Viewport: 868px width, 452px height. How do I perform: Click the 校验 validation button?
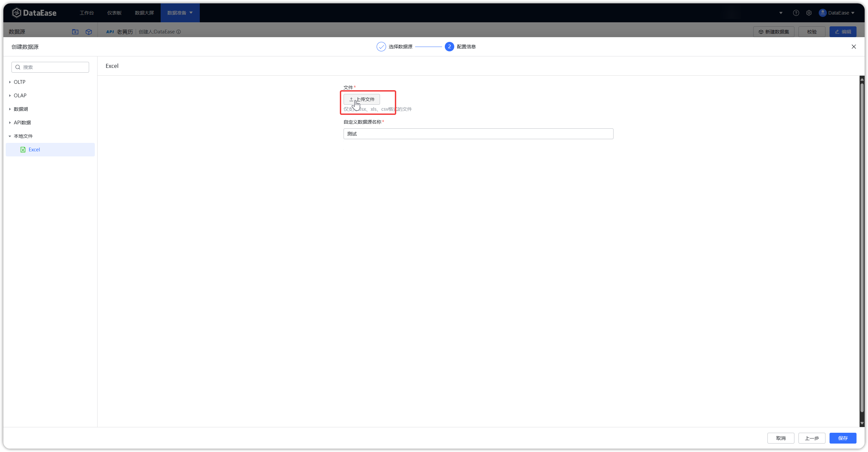pos(812,31)
